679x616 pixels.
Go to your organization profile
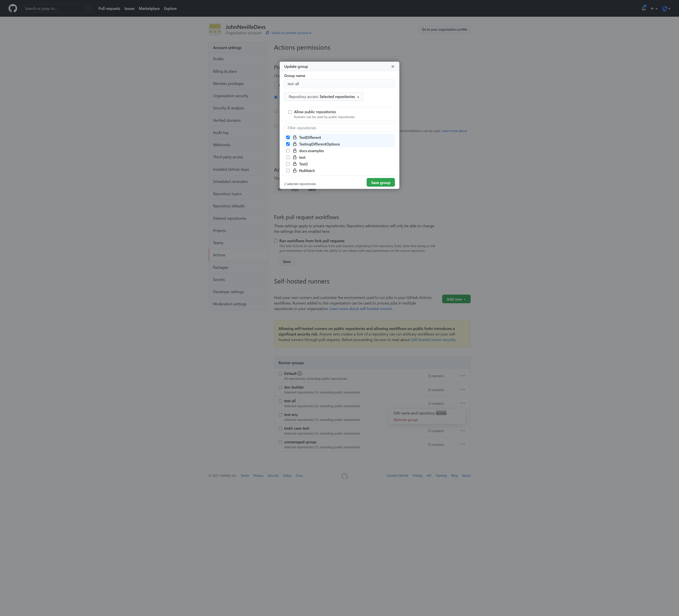tap(444, 30)
